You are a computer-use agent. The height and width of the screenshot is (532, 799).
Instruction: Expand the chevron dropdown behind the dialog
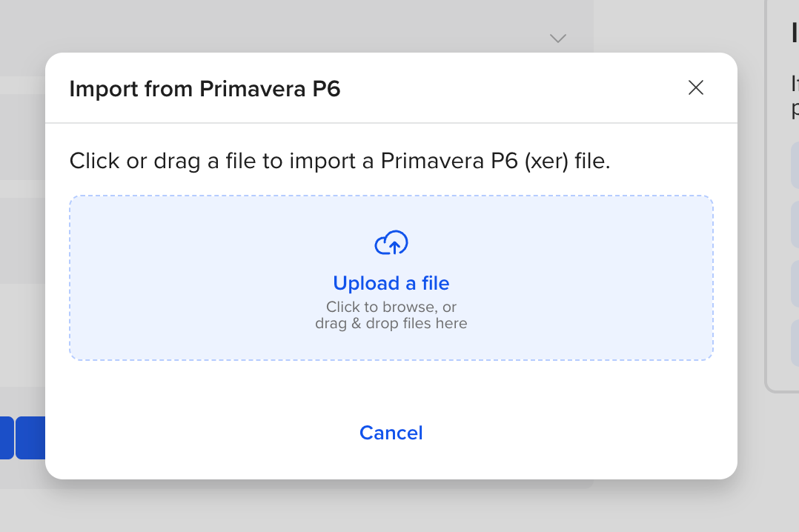(x=558, y=39)
